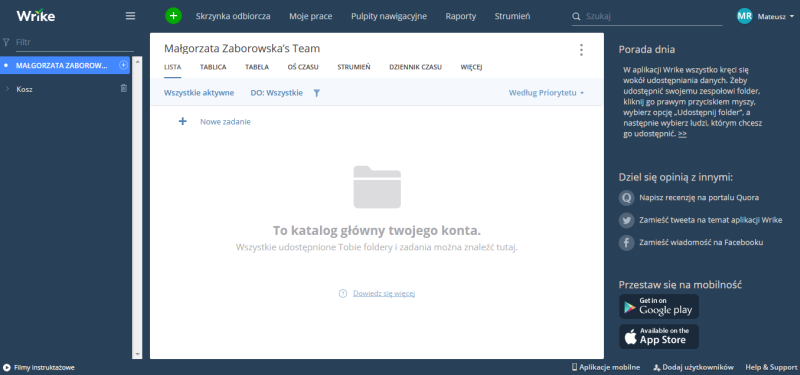Click the Filtr input field
The image size is (800, 375).
coord(74,42)
